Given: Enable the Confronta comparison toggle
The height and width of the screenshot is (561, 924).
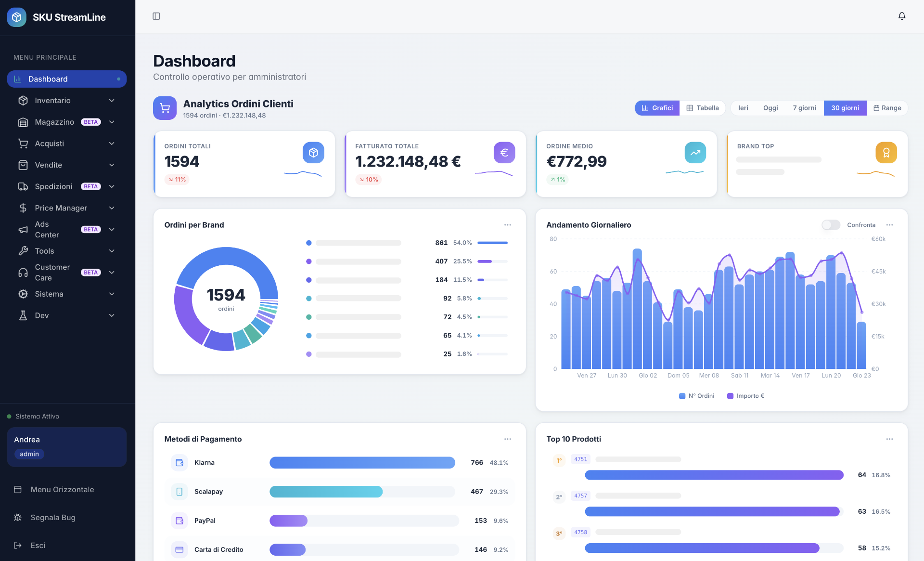Looking at the screenshot, I should click(x=831, y=225).
